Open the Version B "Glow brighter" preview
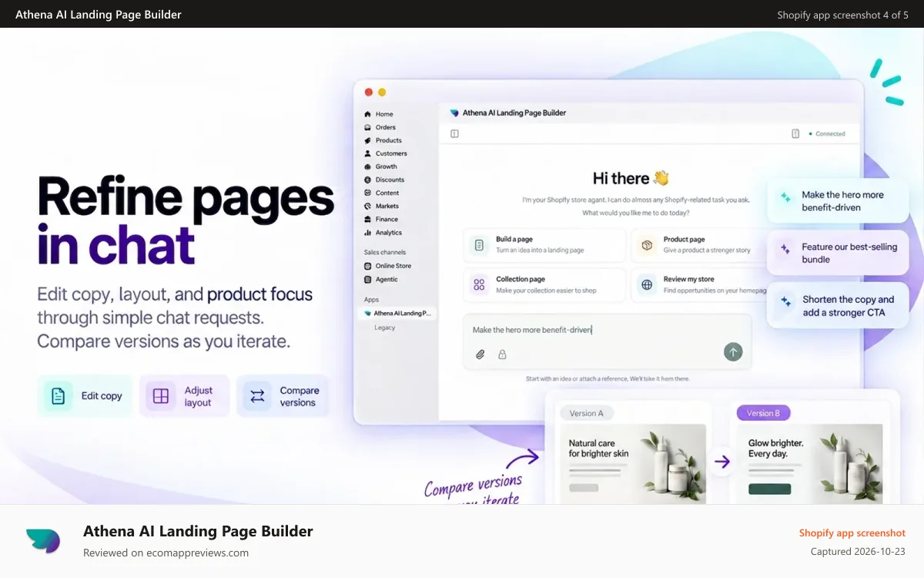 pyautogui.click(x=810, y=464)
